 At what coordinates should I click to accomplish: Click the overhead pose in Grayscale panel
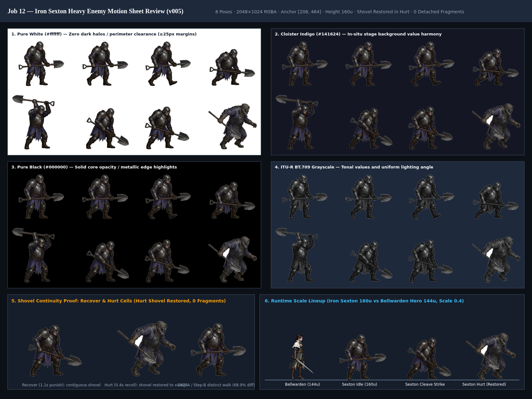(297, 255)
